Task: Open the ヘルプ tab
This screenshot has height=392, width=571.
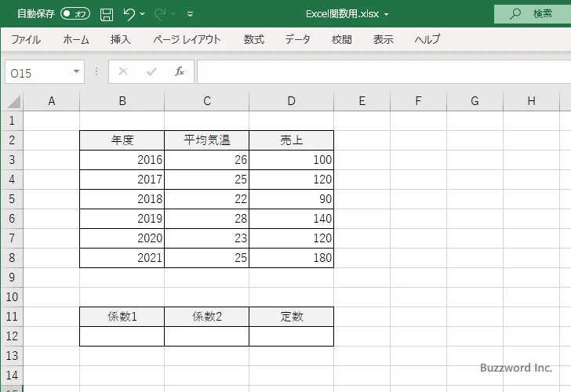Action: (x=427, y=39)
